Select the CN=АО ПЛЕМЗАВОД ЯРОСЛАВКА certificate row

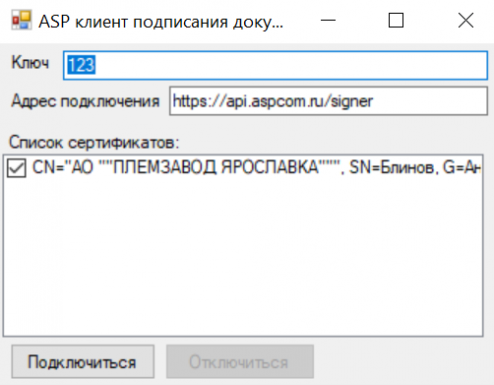click(243, 167)
